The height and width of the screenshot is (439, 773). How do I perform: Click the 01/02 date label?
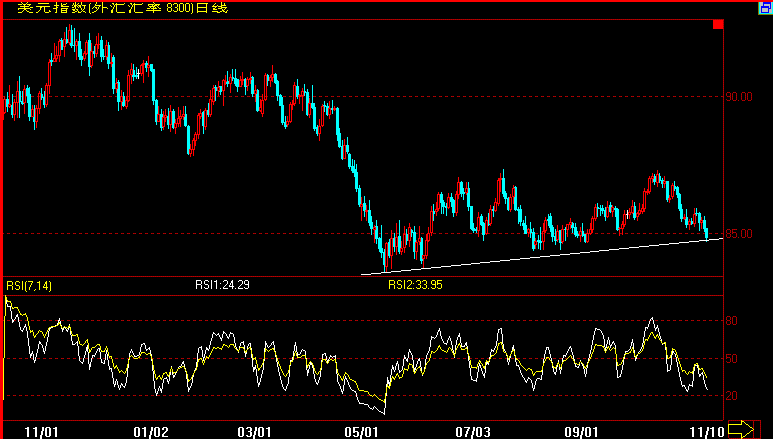[x=151, y=433]
